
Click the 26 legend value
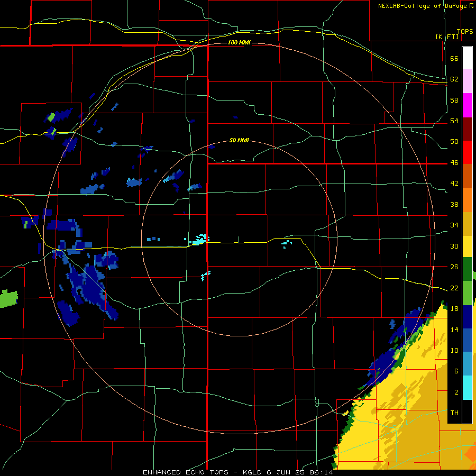pos(454,267)
